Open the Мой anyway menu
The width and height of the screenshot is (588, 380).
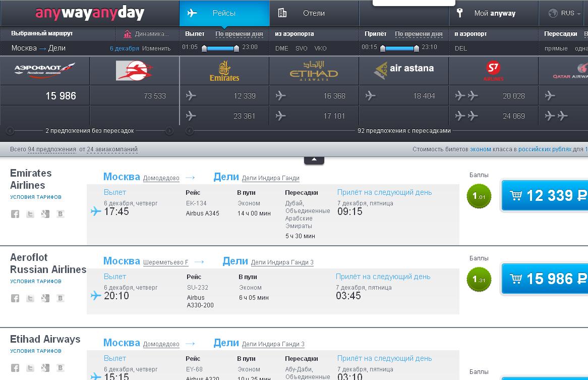pos(494,13)
